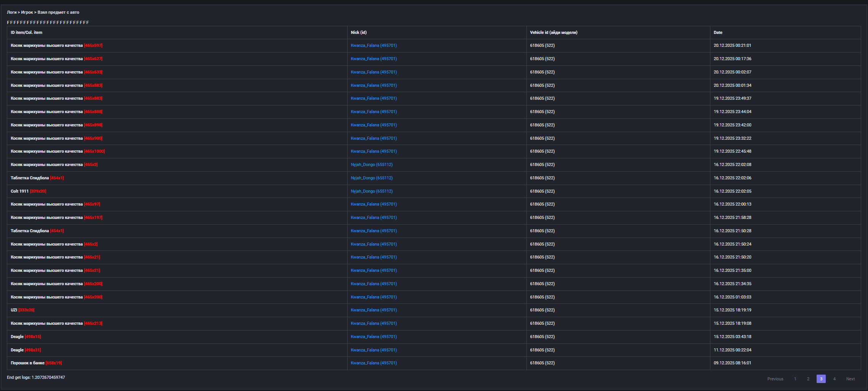Go to pagination page 1
Image resolution: width=868 pixels, height=391 pixels.
point(795,379)
